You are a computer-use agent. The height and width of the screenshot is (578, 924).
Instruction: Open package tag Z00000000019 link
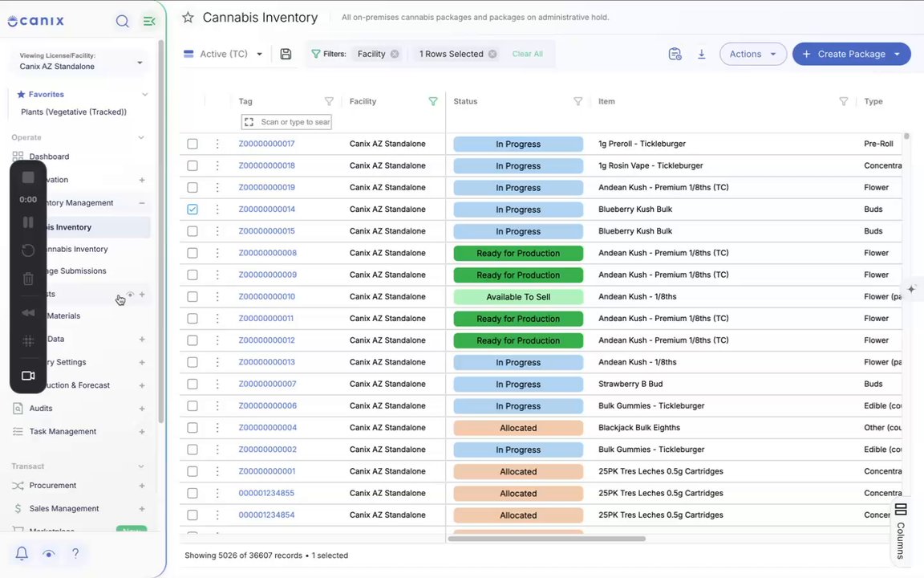(267, 187)
